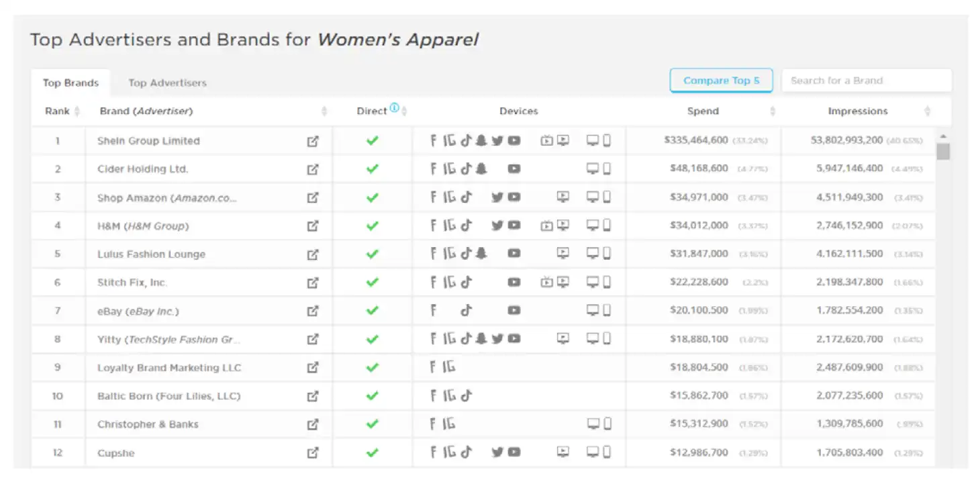This screenshot has width=980, height=480.
Task: Open external link for Lulus Fashion Lounge
Action: point(313,254)
